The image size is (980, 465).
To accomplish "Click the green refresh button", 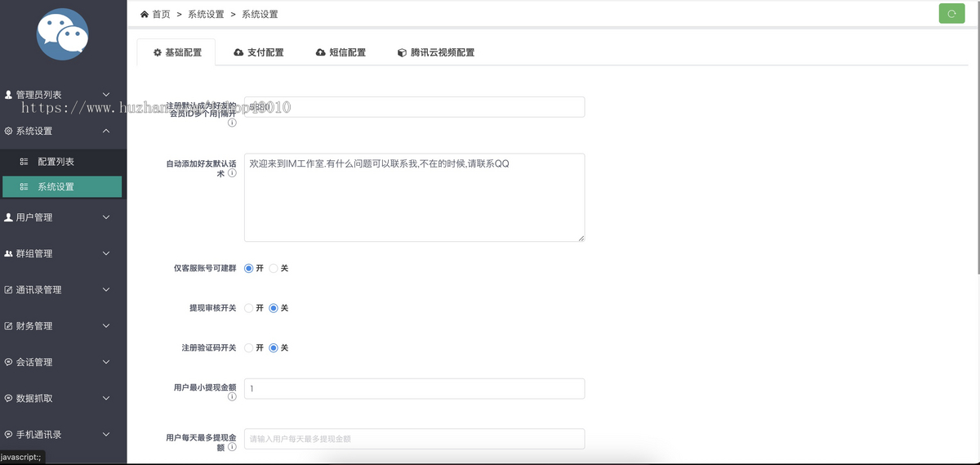I will tap(951, 13).
